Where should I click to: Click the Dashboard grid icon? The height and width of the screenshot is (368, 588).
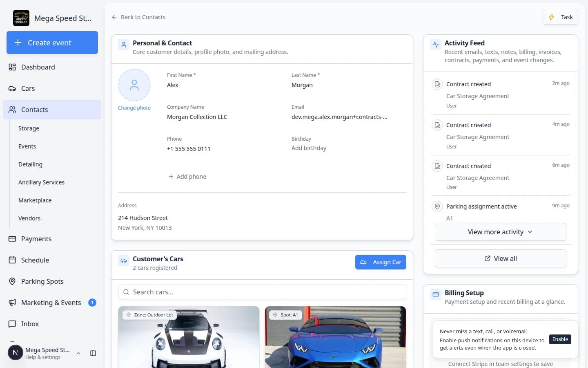(12, 67)
